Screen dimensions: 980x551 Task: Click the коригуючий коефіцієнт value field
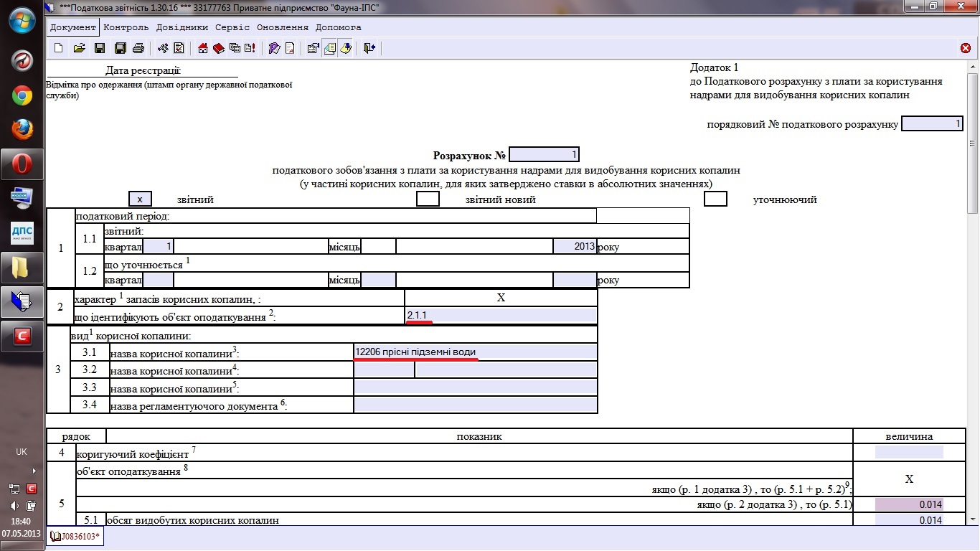point(908,452)
